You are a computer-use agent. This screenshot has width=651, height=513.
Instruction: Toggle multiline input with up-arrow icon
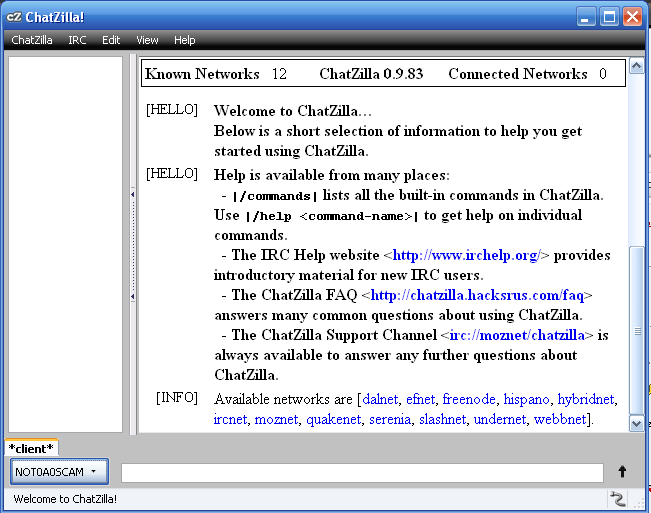[622, 471]
